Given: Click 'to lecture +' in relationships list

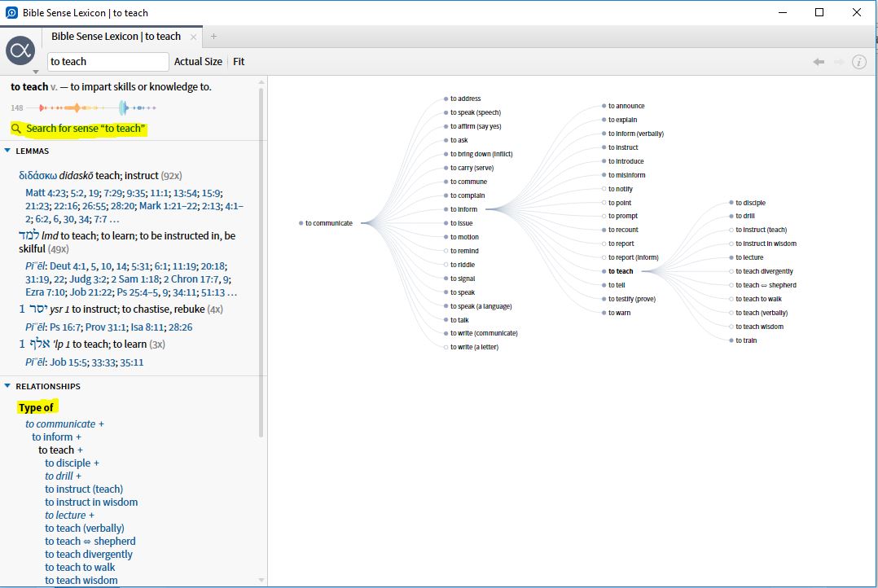Looking at the screenshot, I should (69, 516).
